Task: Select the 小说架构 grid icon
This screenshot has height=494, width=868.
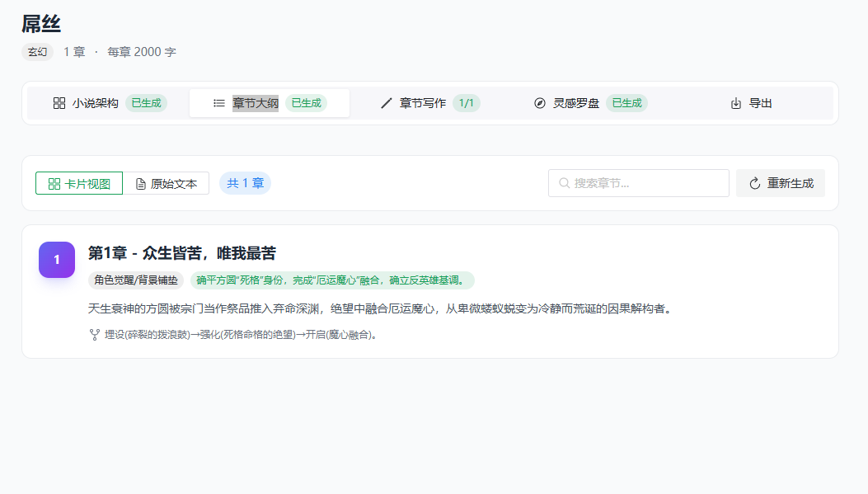Action: 59,103
